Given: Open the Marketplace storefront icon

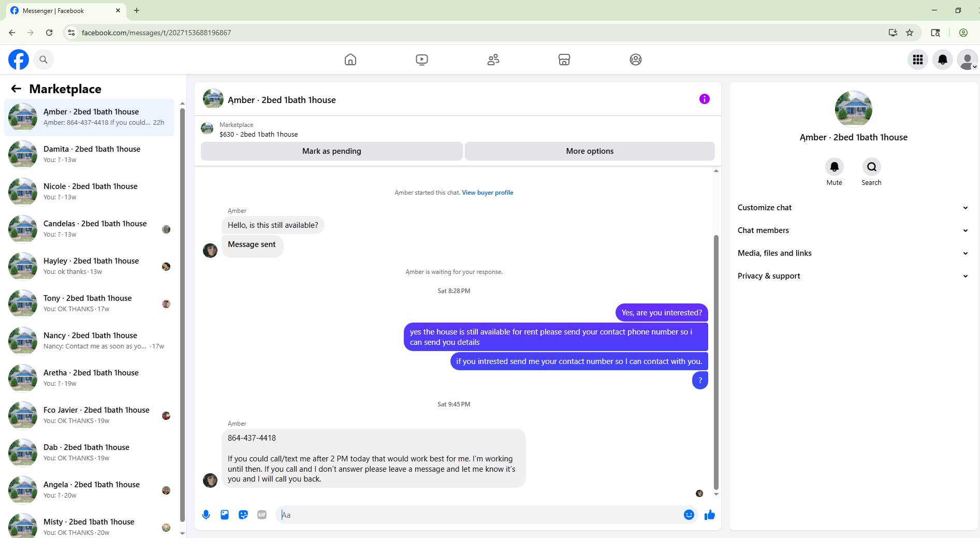Looking at the screenshot, I should click(564, 60).
